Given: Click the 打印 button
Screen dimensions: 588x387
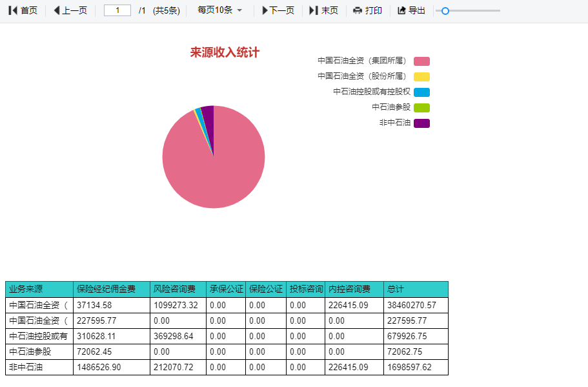Looking at the screenshot, I should [367, 10].
